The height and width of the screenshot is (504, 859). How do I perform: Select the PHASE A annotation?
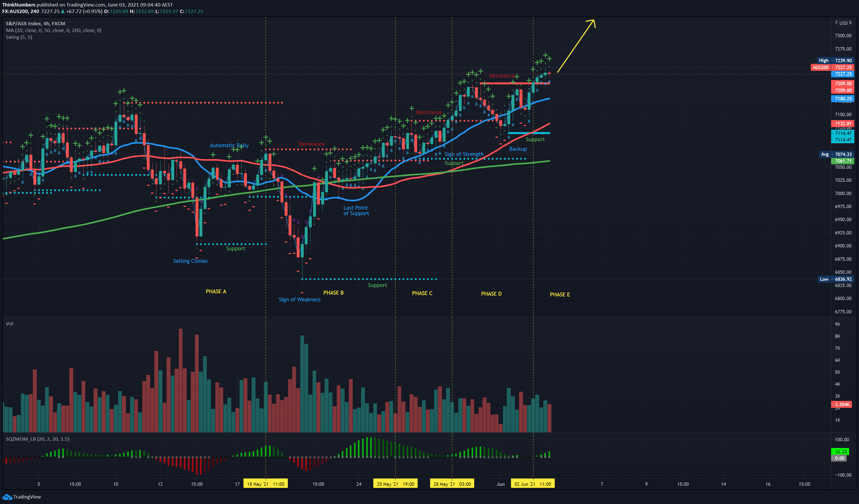tap(216, 291)
